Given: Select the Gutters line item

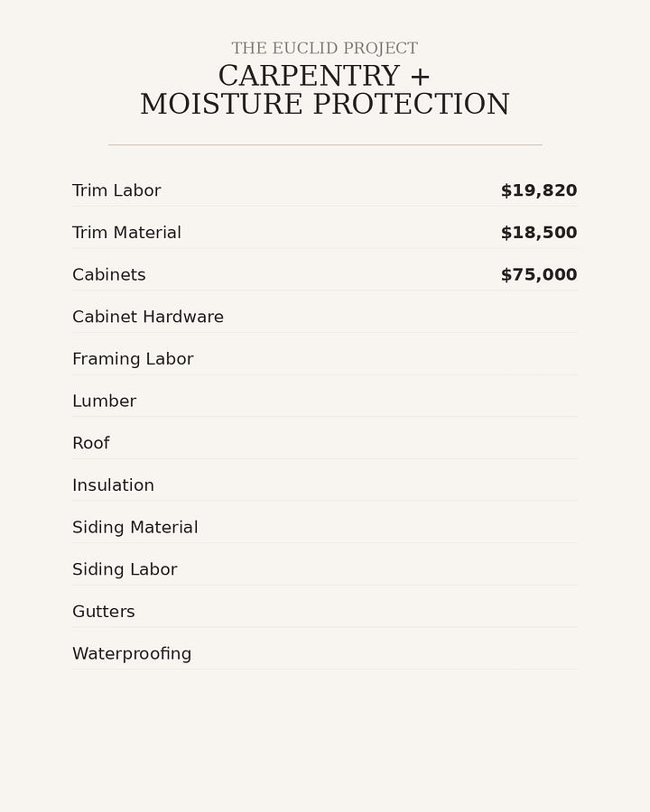Looking at the screenshot, I should [325, 611].
